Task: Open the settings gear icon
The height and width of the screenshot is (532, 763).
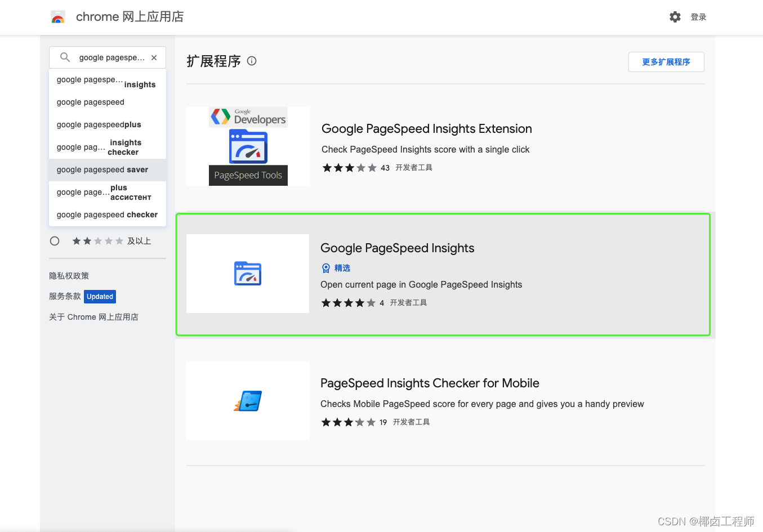Action: (x=675, y=17)
